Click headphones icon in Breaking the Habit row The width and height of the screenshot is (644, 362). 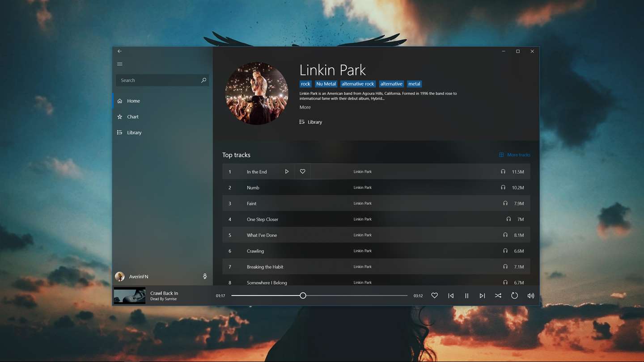click(x=505, y=267)
